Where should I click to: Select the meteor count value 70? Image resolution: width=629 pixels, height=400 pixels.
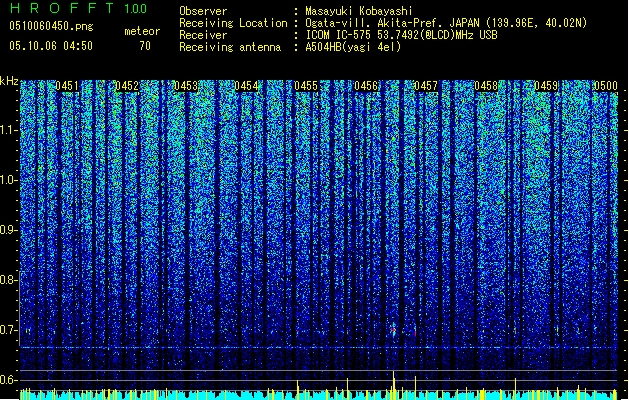[x=145, y=46]
